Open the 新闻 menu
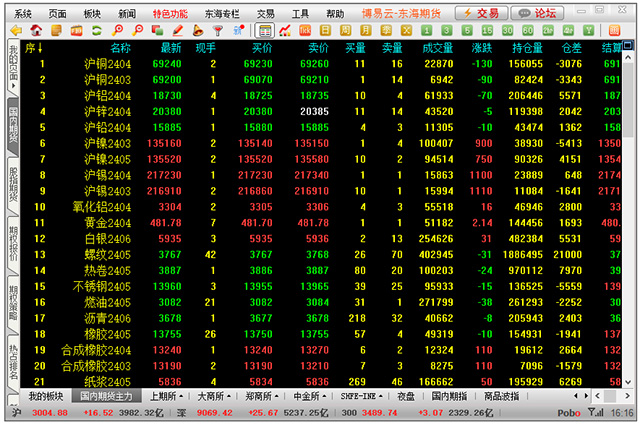This screenshot has height=425, width=640. [127, 14]
